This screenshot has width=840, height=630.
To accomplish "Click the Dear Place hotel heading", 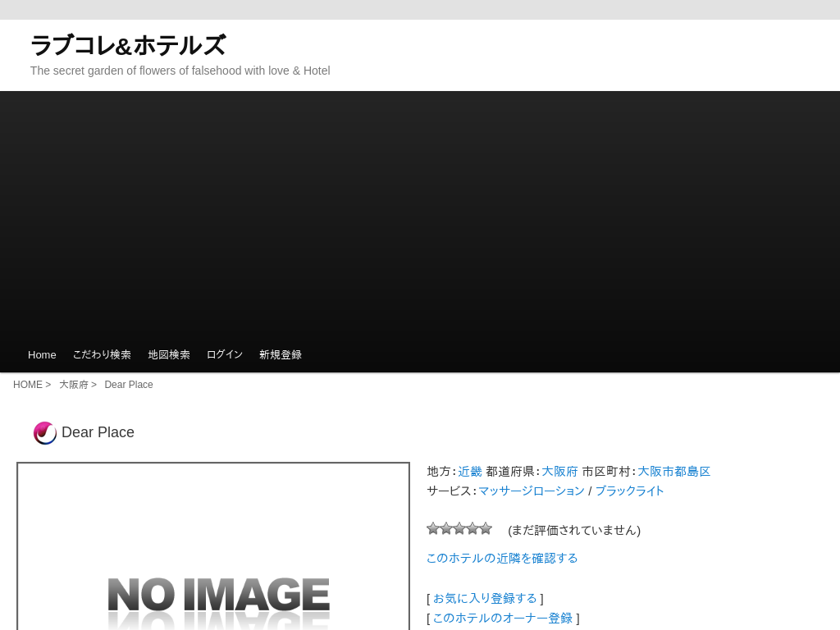I will [98, 432].
